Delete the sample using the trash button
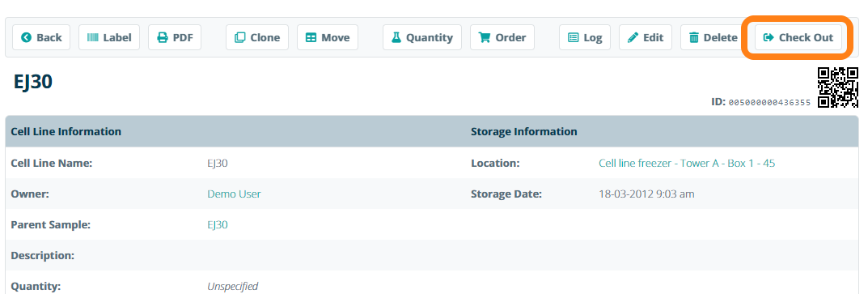The height and width of the screenshot is (294, 868). (x=713, y=38)
